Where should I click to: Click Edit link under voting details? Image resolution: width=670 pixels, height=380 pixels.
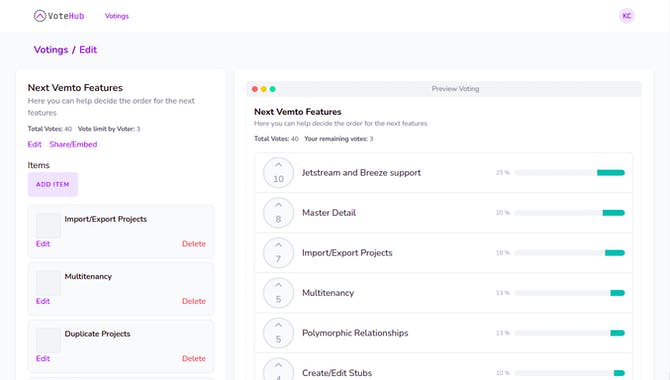35,144
